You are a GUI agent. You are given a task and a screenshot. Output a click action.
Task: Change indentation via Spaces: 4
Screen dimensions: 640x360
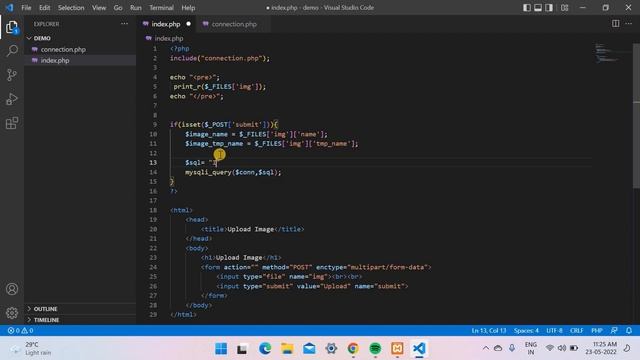526,331
